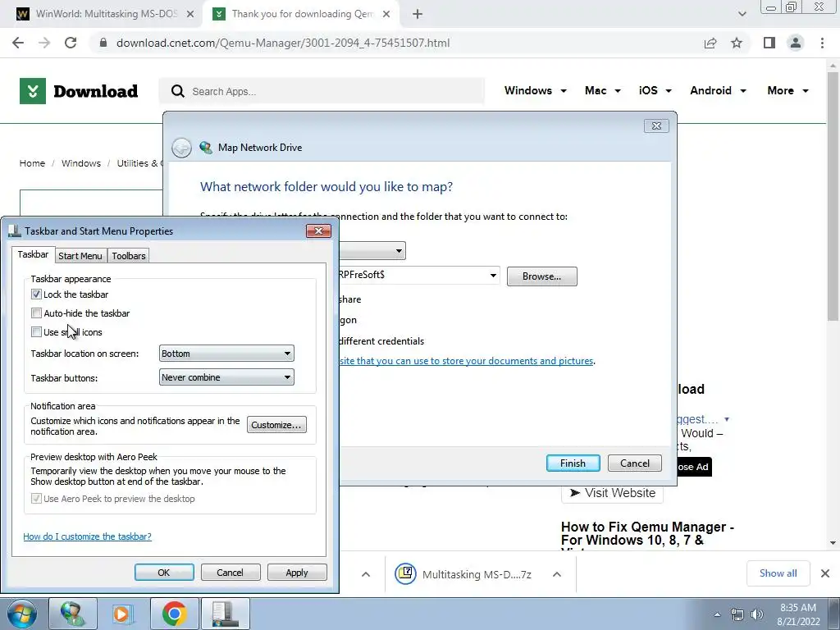840x630 pixels.
Task: Close the downloads bar
Action: [825, 573]
